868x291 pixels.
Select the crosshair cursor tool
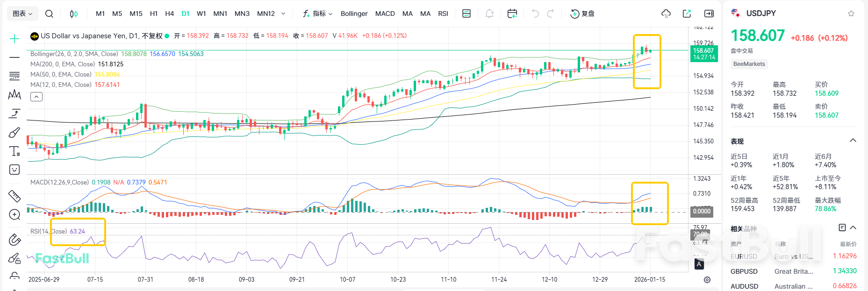[x=14, y=39]
